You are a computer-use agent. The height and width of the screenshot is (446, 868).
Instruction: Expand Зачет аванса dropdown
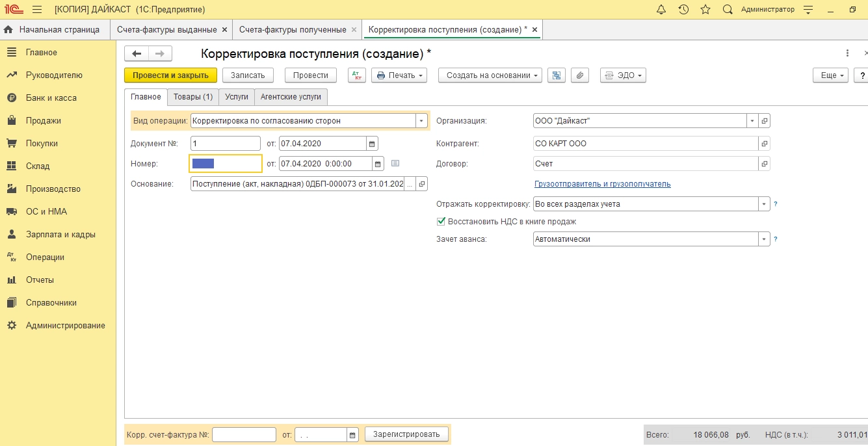pyautogui.click(x=765, y=239)
